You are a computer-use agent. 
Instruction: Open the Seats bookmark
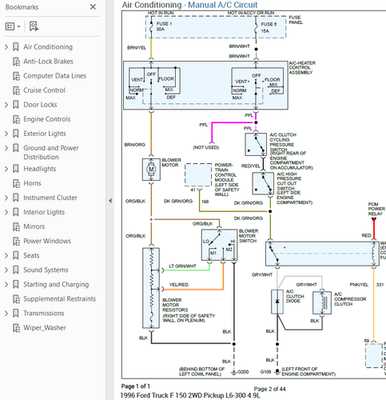click(x=31, y=256)
